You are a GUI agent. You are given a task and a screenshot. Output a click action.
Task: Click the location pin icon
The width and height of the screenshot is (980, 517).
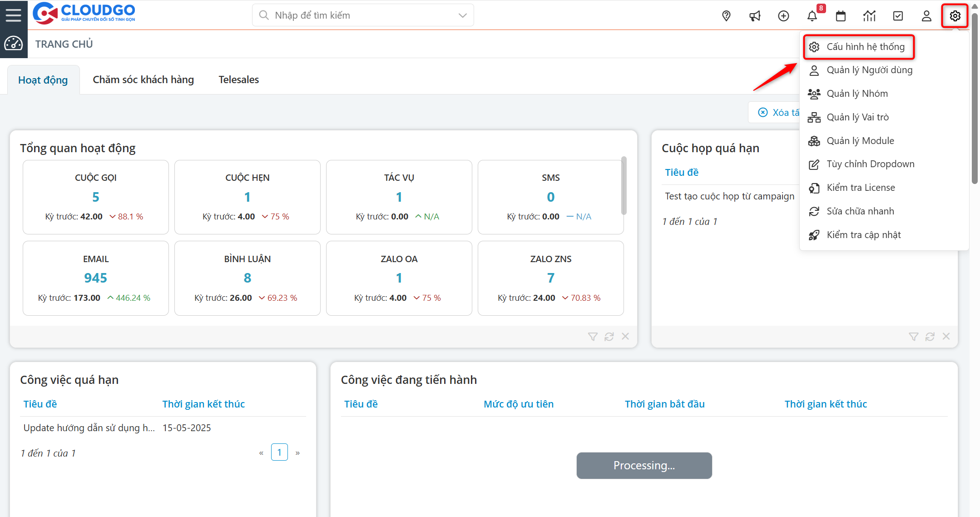[726, 16]
